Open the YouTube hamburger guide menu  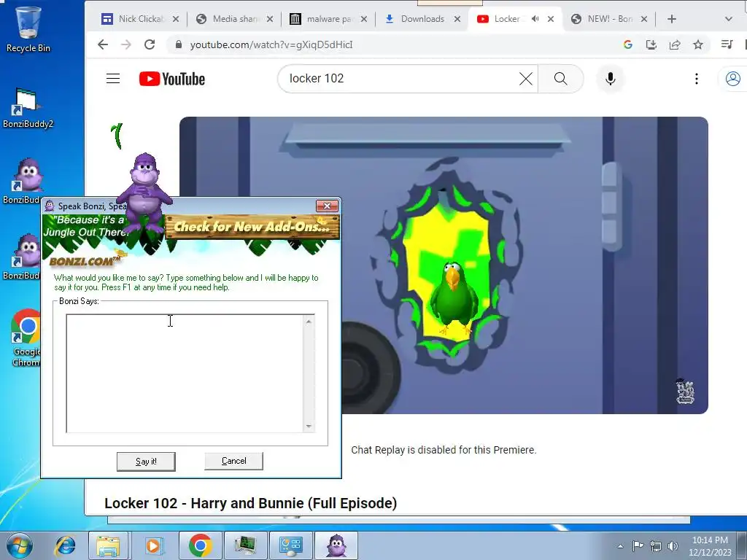click(113, 79)
